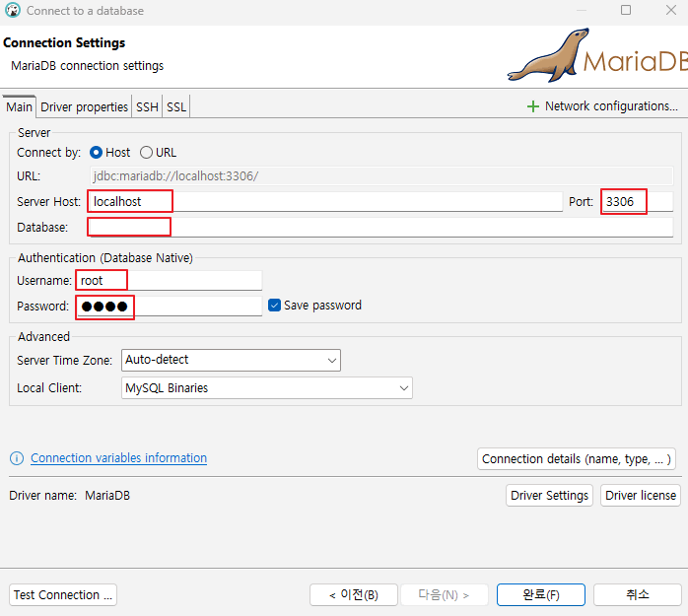Uncheck the Save password checkbox
The height and width of the screenshot is (616, 688).
point(274,305)
